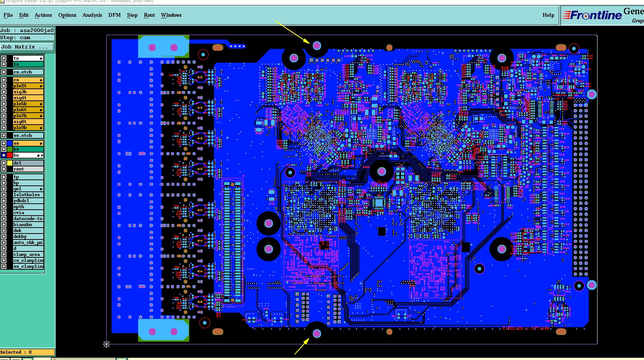Toggle display checkbox for sig3b layer
This screenshot has width=644, height=360.
coord(4,92)
